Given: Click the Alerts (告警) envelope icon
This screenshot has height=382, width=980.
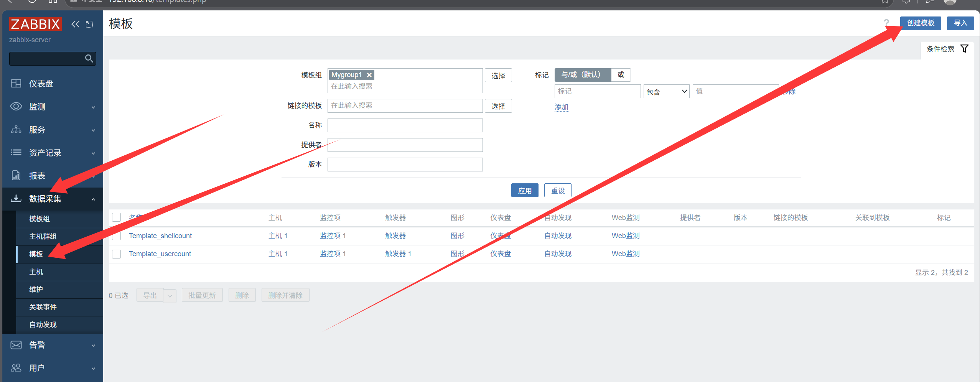Looking at the screenshot, I should click(16, 345).
